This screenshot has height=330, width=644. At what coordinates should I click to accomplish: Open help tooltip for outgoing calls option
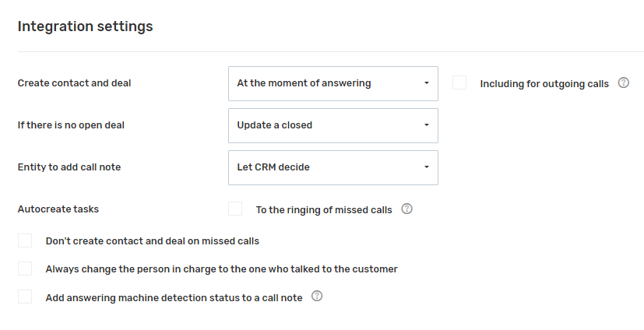(623, 83)
